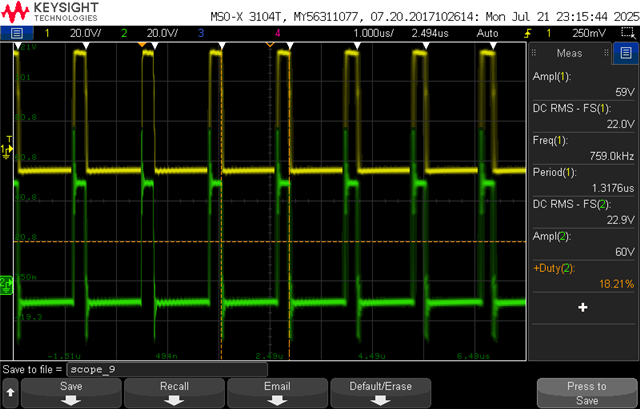Click the hollow orange delay marker at top center
The width and height of the screenshot is (640, 409).
(270, 44)
